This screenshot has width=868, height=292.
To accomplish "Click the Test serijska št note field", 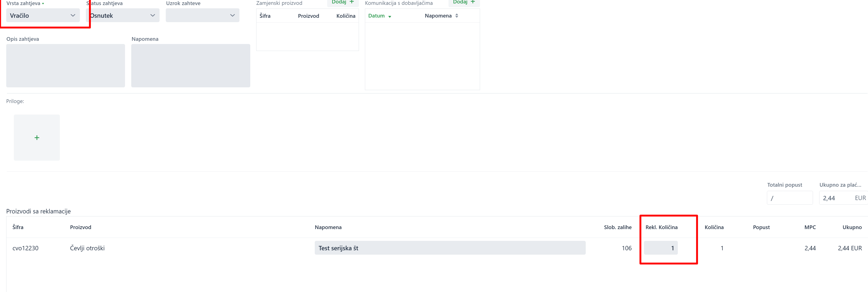I will tap(450, 248).
